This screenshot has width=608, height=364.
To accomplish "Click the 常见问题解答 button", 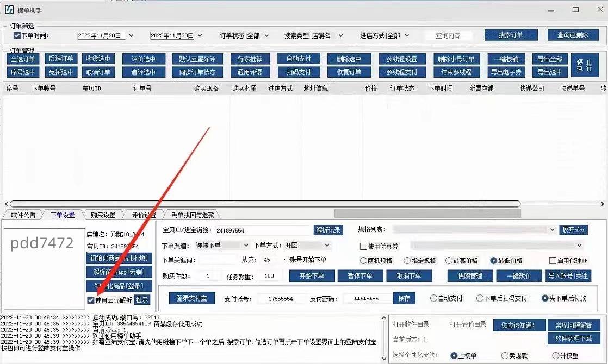I will click(x=574, y=325).
